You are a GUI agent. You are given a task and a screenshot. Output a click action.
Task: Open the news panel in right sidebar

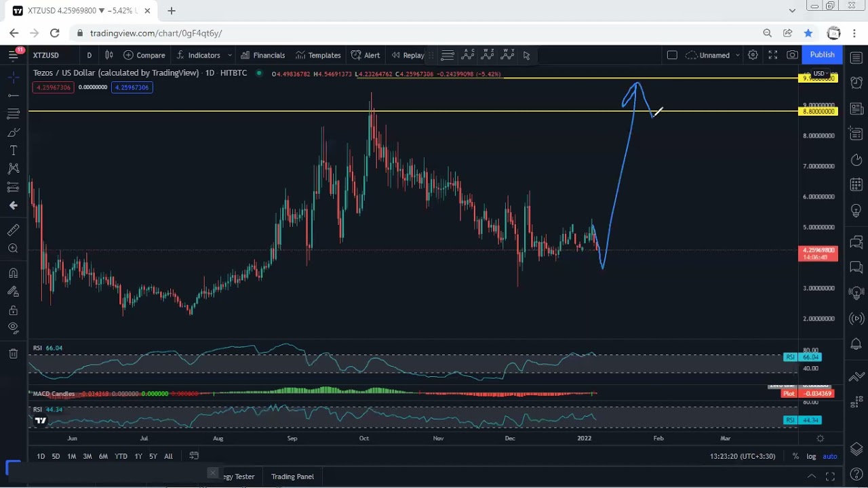click(x=856, y=108)
